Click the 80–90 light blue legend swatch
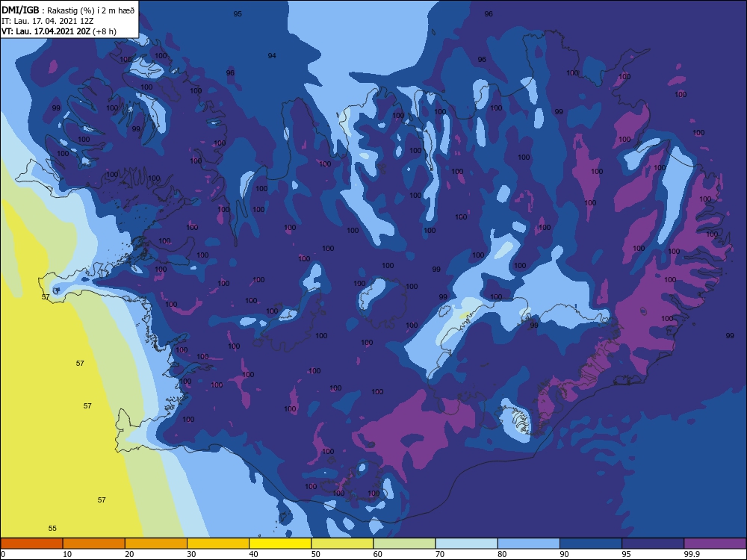Image resolution: width=747 pixels, height=560 pixels. 529,544
